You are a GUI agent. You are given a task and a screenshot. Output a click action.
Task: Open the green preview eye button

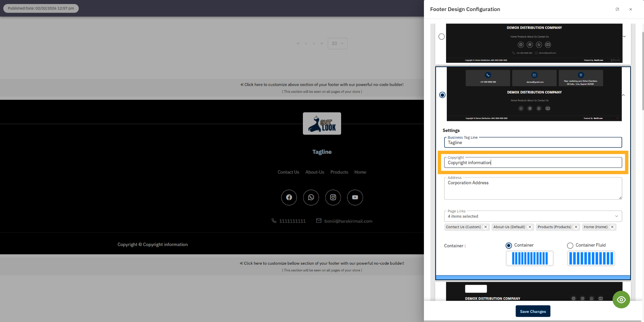click(621, 299)
